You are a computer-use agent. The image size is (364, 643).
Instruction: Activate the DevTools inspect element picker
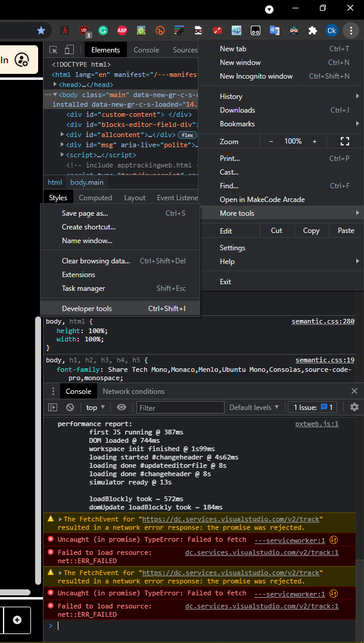53,49
